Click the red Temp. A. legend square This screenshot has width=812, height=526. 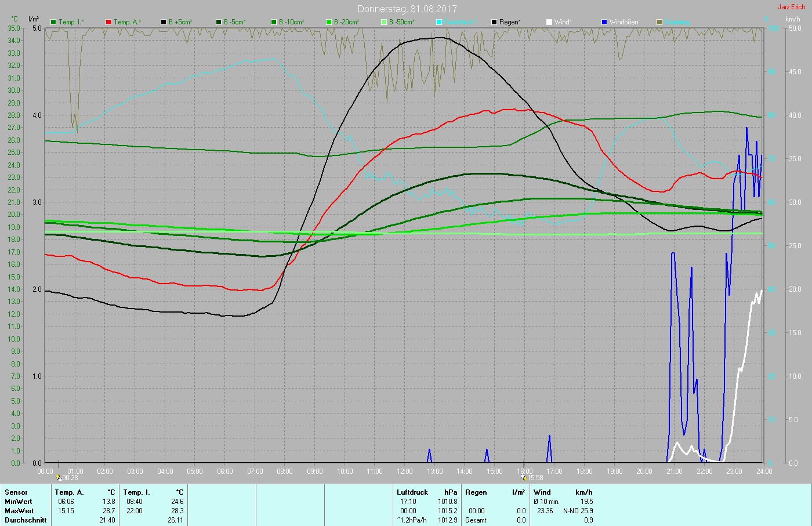pos(108,22)
